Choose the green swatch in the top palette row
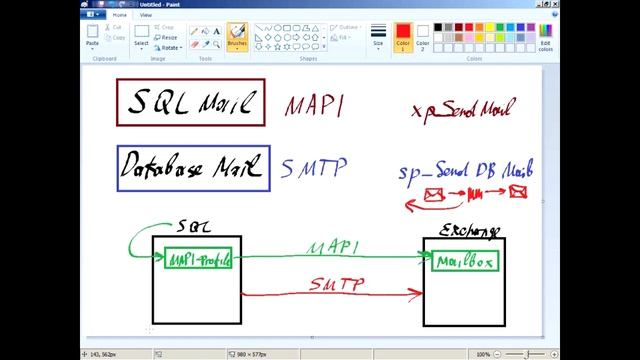 pyautogui.click(x=500, y=27)
